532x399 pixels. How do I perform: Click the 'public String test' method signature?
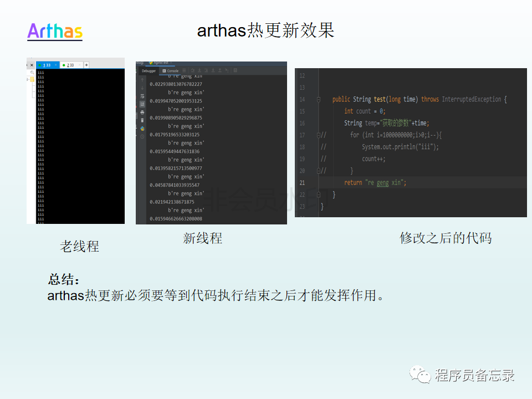pos(420,99)
